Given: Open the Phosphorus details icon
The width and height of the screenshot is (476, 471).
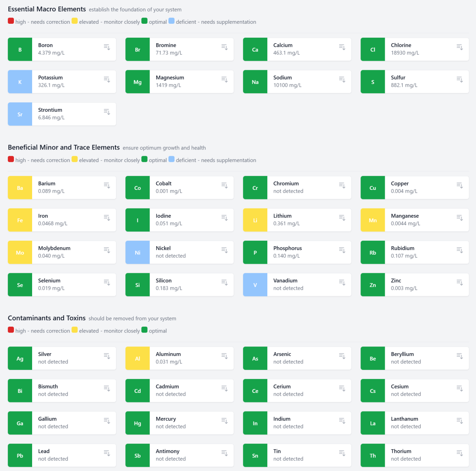Looking at the screenshot, I should click(x=342, y=250).
